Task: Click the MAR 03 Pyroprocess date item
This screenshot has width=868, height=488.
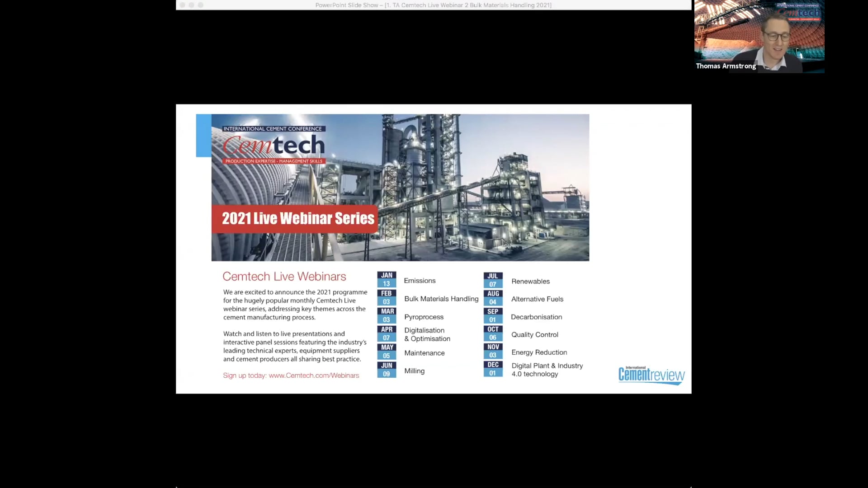Action: (386, 316)
